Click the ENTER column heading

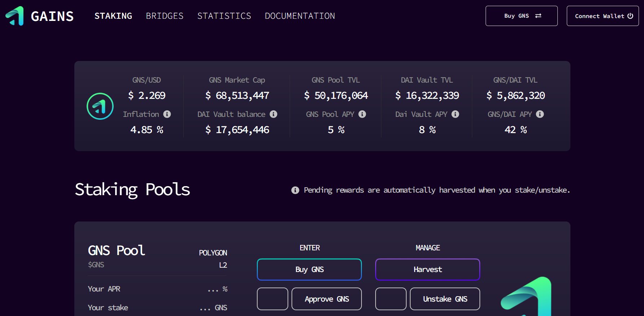pyautogui.click(x=310, y=248)
